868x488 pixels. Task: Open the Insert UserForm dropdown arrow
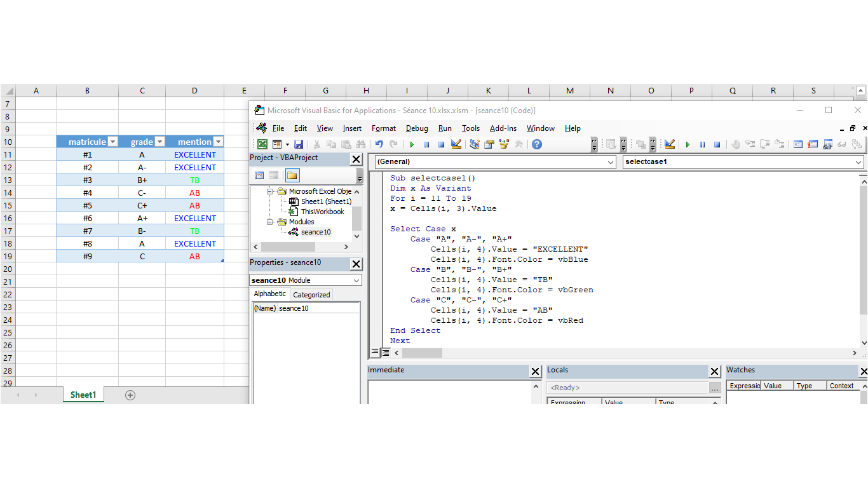pyautogui.click(x=288, y=144)
